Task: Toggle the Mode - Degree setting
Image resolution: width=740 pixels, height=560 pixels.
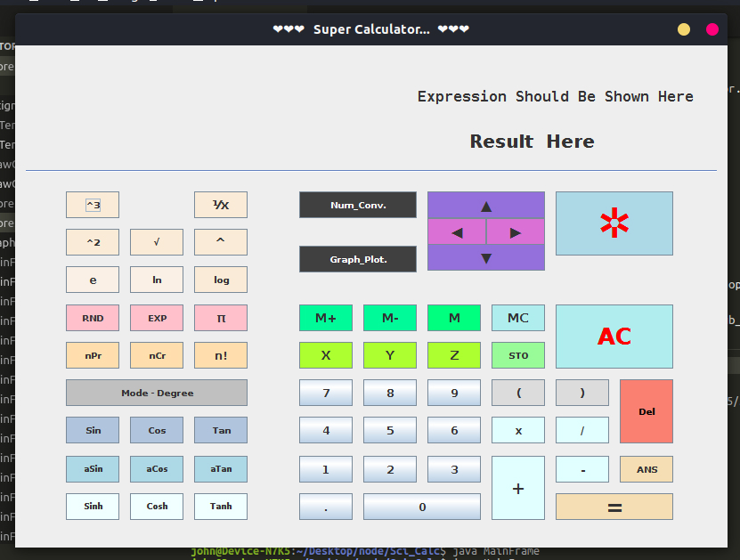Action: click(x=156, y=392)
